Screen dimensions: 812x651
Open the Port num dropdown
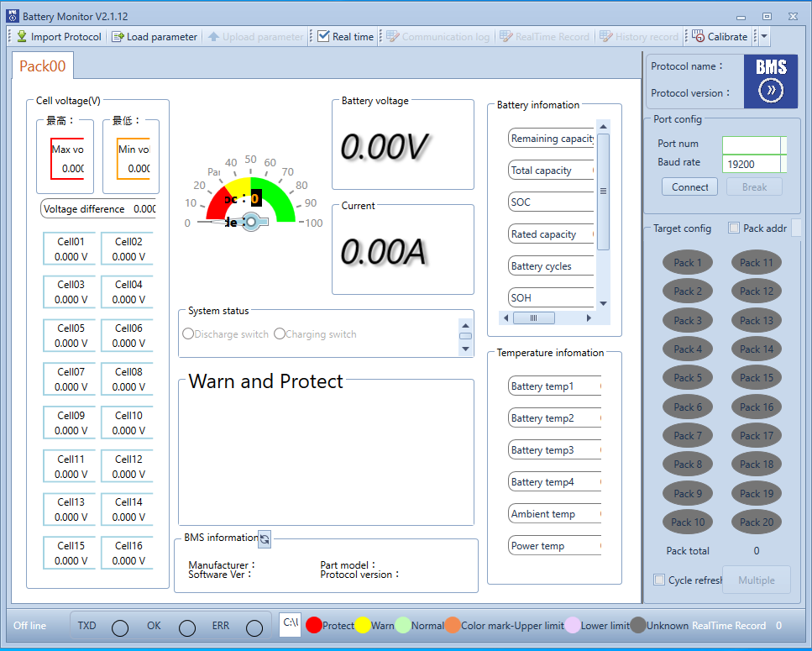(783, 144)
